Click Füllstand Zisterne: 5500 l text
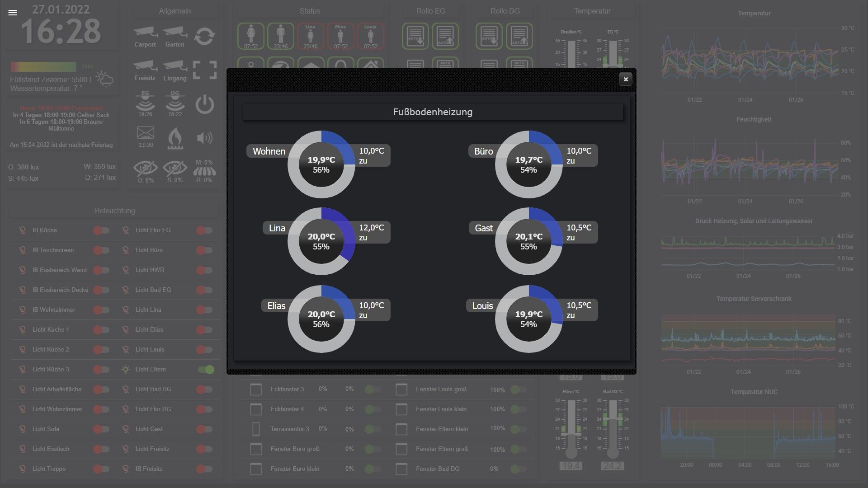The height and width of the screenshot is (488, 868). [51, 80]
